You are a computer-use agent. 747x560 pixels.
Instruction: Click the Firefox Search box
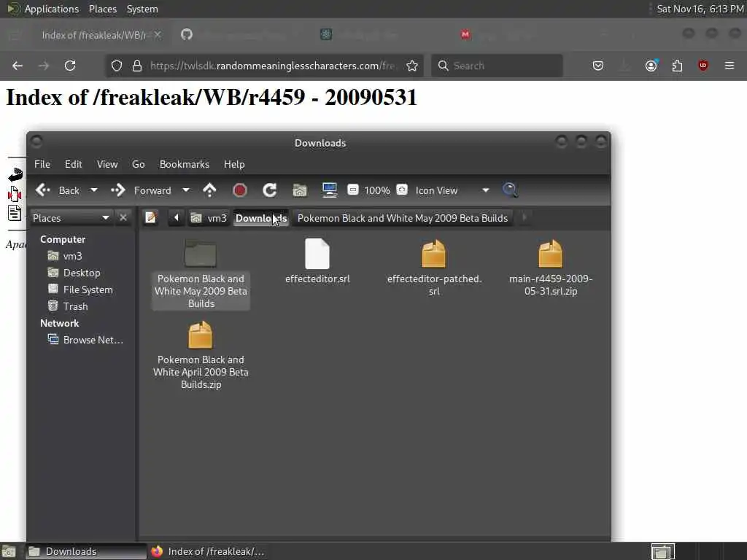pos(497,66)
